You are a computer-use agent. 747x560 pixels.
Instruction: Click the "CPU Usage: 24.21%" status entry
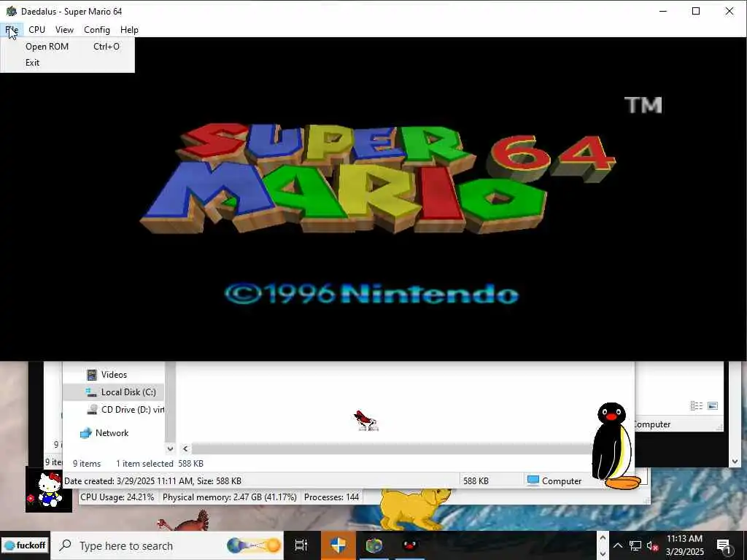(117, 497)
